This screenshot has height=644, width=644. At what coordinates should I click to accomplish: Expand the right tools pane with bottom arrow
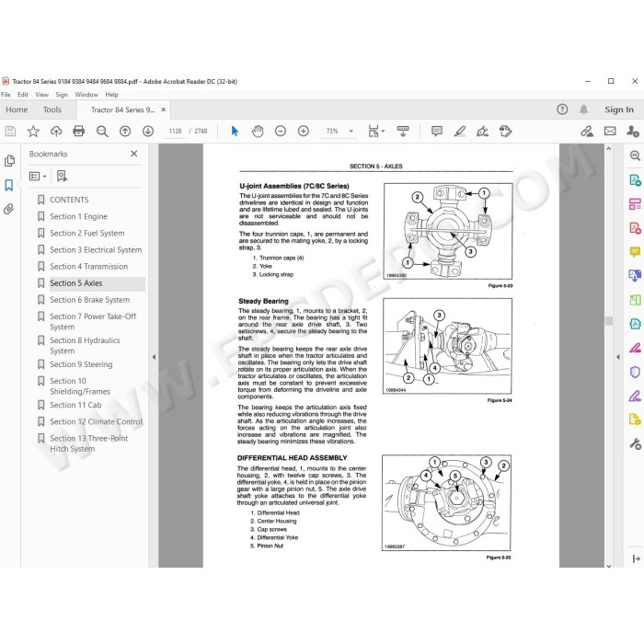pos(637,558)
